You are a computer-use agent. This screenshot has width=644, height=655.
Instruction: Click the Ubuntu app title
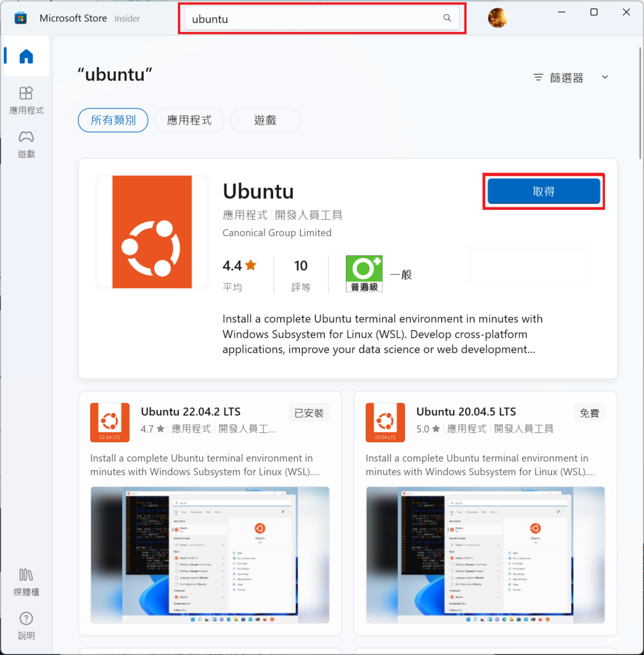[258, 191]
